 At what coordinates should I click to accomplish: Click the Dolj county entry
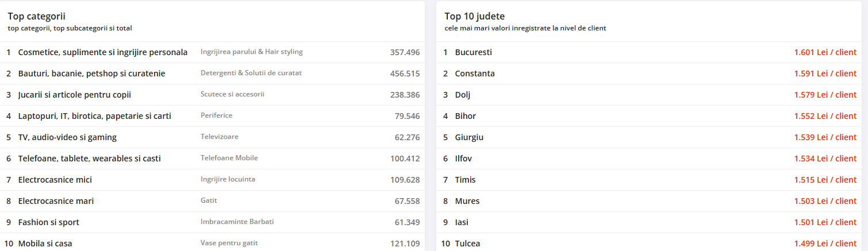tap(463, 95)
